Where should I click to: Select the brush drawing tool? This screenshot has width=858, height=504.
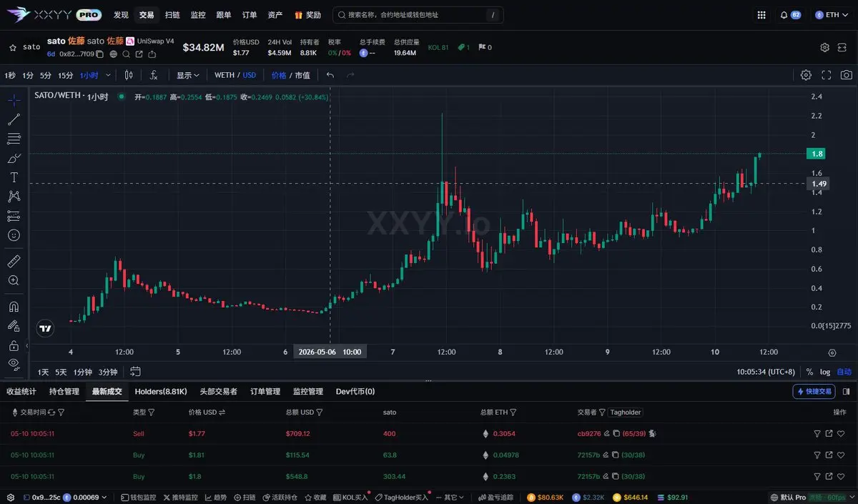click(14, 158)
